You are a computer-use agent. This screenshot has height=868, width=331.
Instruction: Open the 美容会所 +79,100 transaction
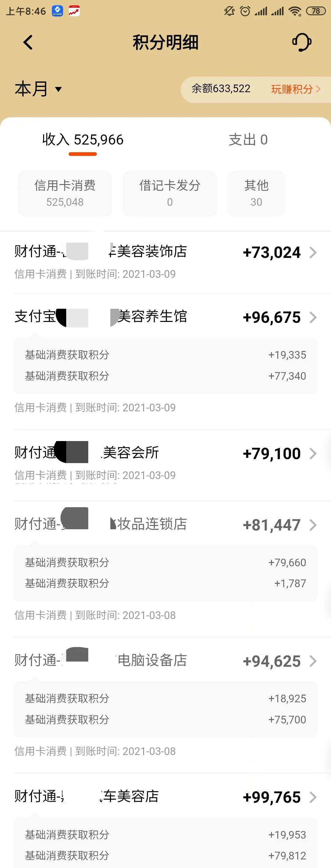(165, 462)
